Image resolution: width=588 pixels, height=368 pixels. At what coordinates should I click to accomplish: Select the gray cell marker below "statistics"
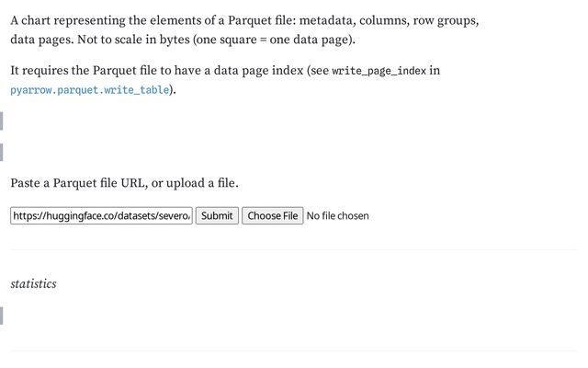2,316
